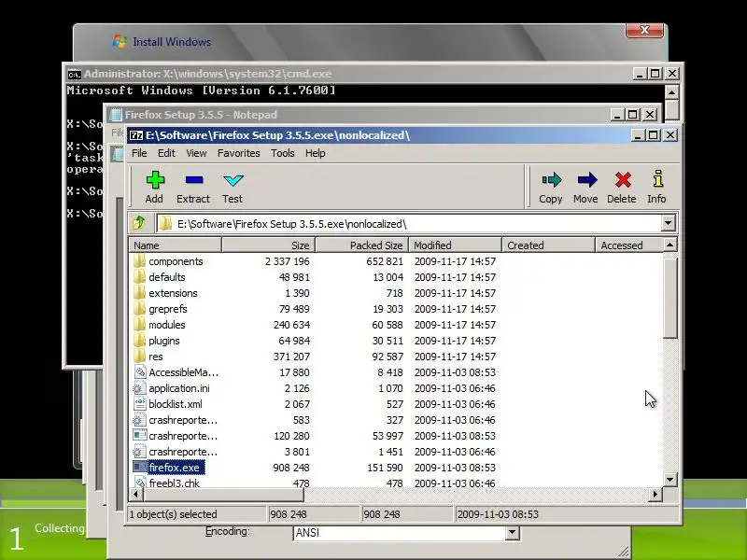Expand the address path dropdown
This screenshot has height=560, width=747.
coord(668,223)
